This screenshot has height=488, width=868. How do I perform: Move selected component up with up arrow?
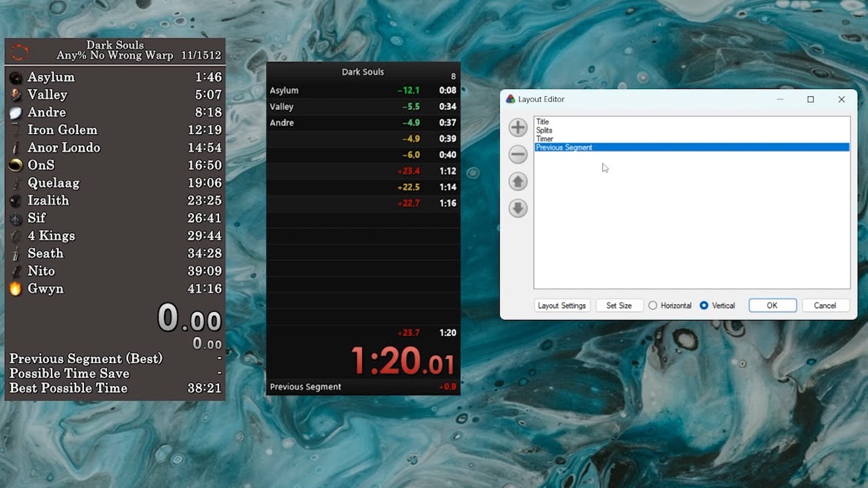(x=517, y=182)
